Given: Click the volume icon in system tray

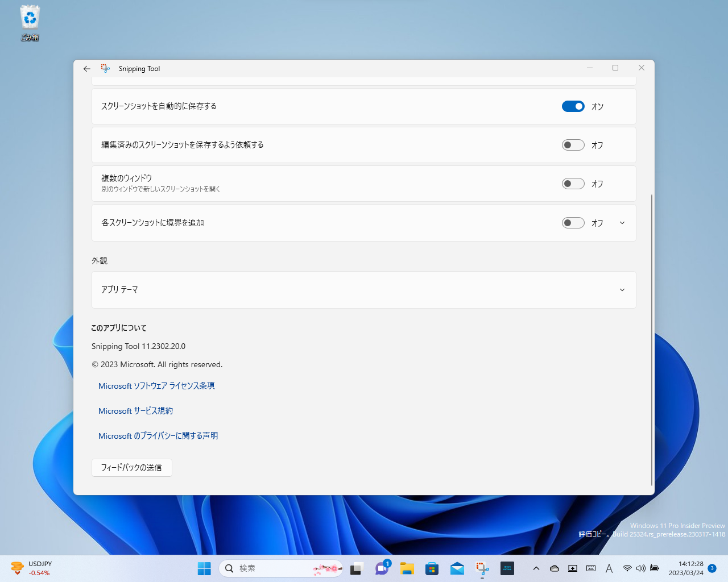Looking at the screenshot, I should [641, 568].
